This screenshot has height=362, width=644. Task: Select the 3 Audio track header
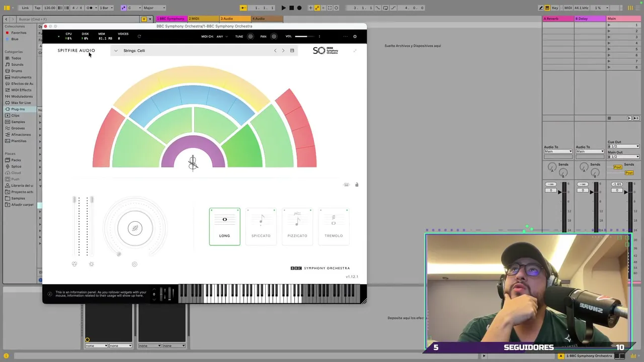[235, 19]
